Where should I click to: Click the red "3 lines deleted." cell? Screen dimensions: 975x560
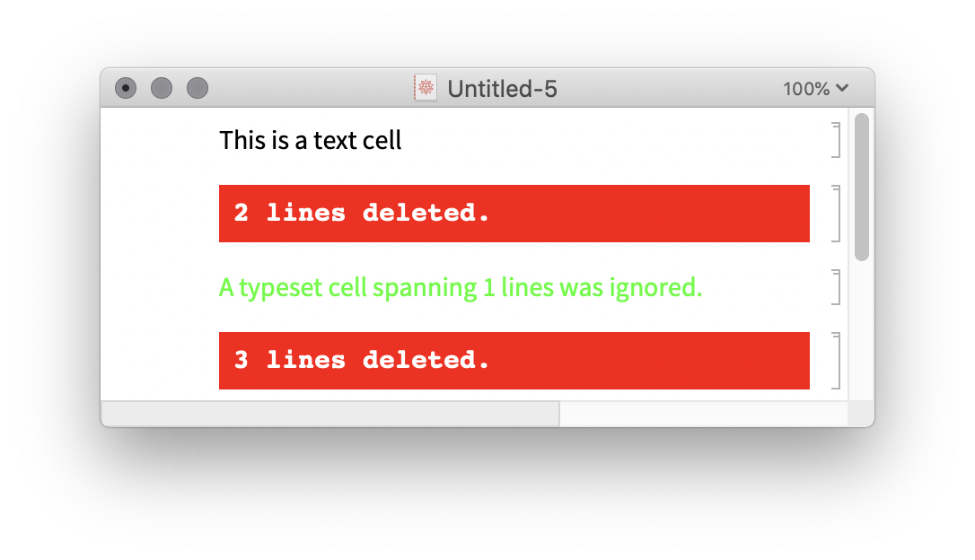coord(514,361)
